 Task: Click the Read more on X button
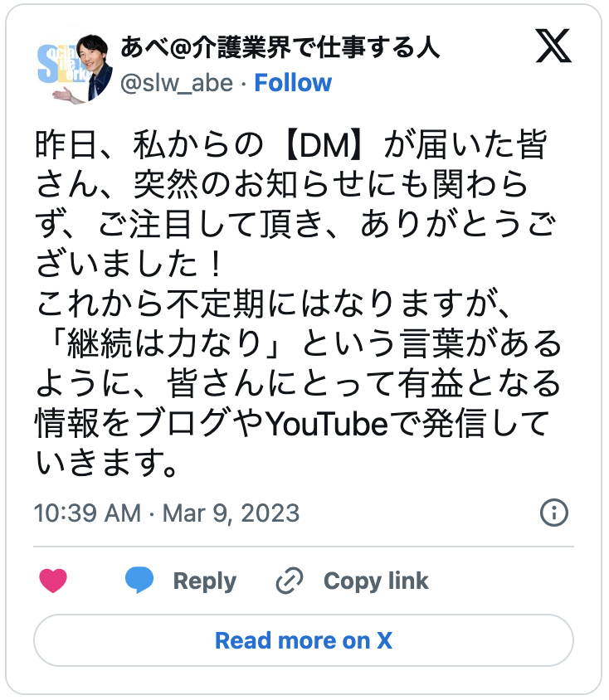(304, 640)
